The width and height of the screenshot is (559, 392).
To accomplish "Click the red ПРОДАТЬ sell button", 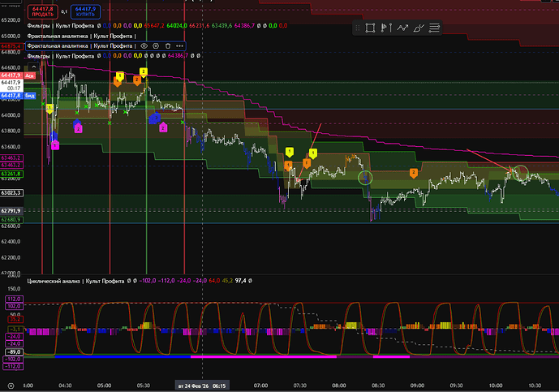I will tap(42, 11).
